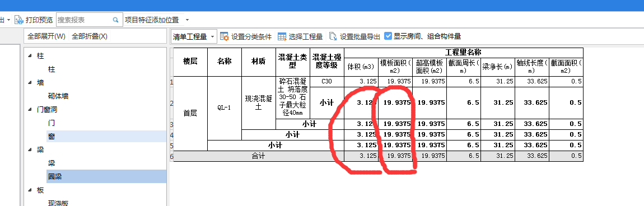Image resolution: width=644 pixels, height=206 pixels.
Task: Click the 超高模板面积(m2) column header
Action: click(x=429, y=67)
